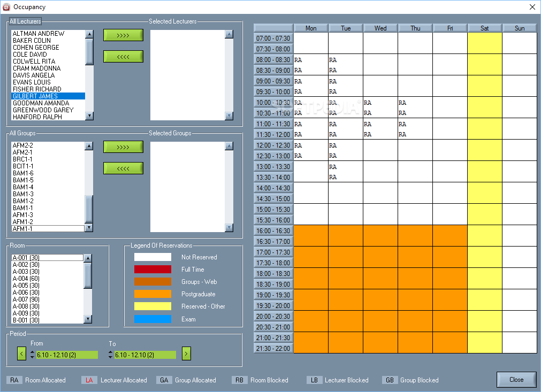This screenshot has width=541, height=392.
Task: Select room B-001 (30)
Action: (47, 320)
